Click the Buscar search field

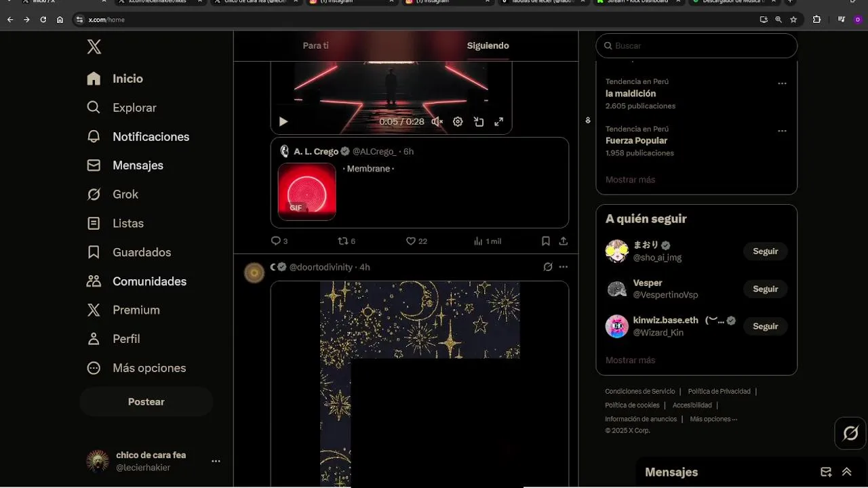click(696, 46)
